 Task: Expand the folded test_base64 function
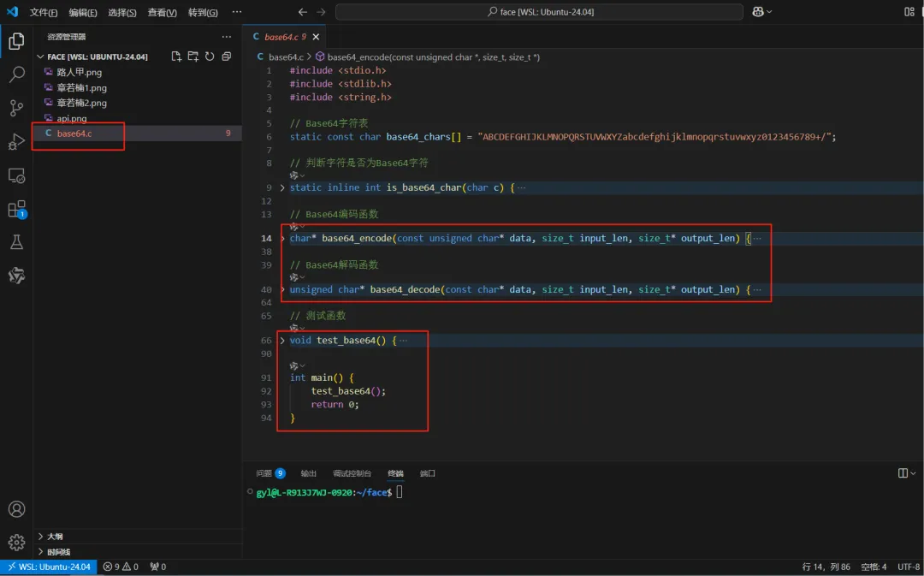[283, 341]
